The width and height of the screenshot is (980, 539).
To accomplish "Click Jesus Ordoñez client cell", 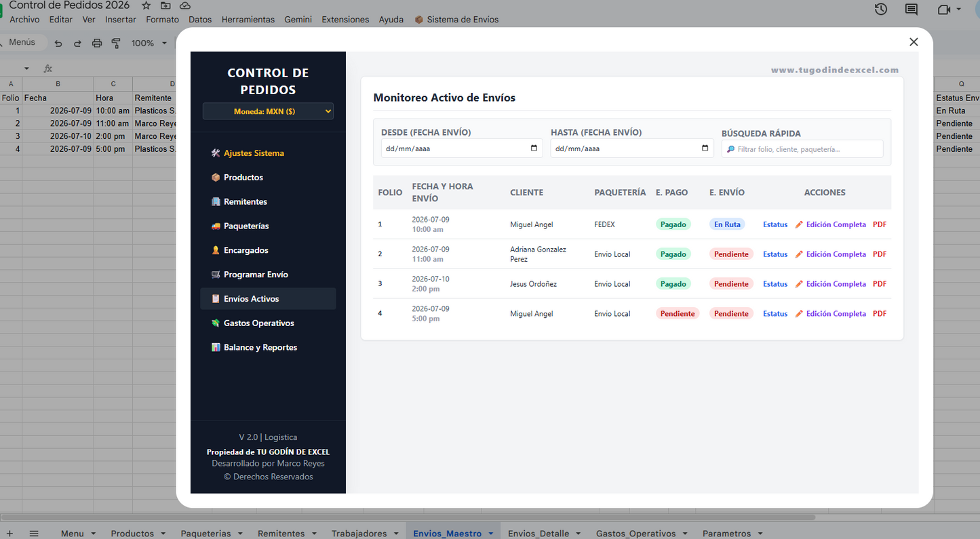I will [x=534, y=284].
